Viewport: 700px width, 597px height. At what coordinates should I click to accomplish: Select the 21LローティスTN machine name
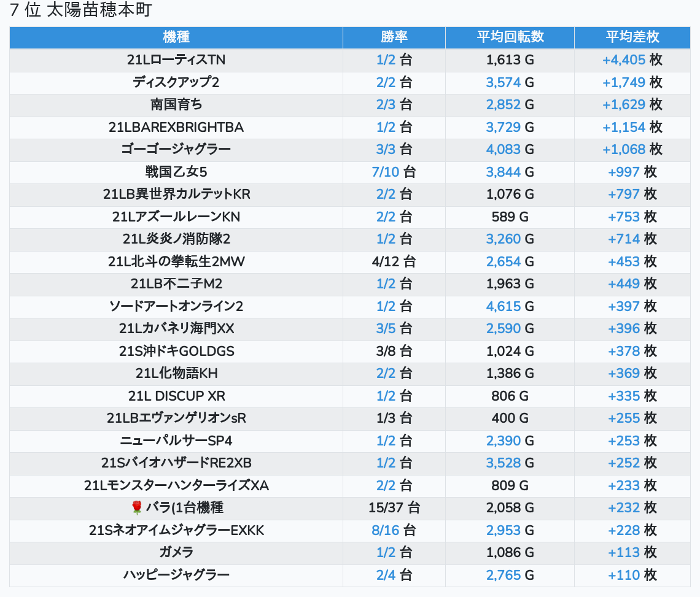(x=176, y=60)
